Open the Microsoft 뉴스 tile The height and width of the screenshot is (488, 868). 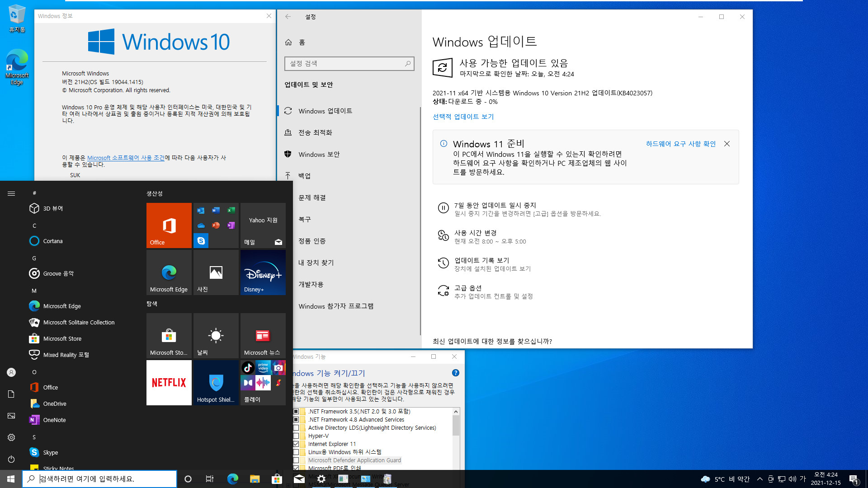click(x=263, y=335)
